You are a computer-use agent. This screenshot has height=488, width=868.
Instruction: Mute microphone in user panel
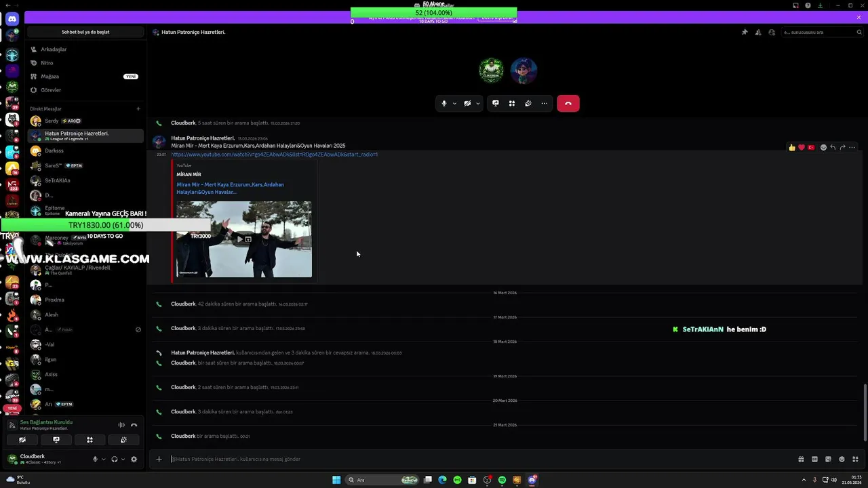[95, 459]
